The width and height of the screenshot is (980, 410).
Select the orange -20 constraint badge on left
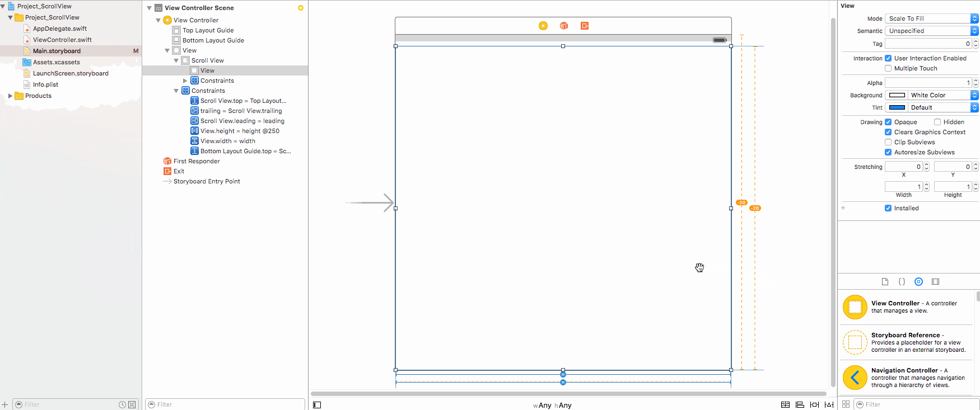[x=741, y=202]
